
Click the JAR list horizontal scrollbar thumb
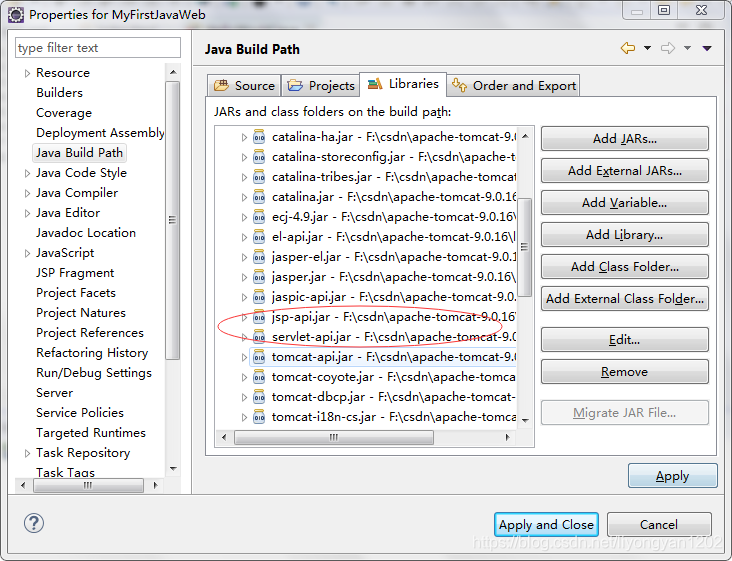[x=334, y=437]
